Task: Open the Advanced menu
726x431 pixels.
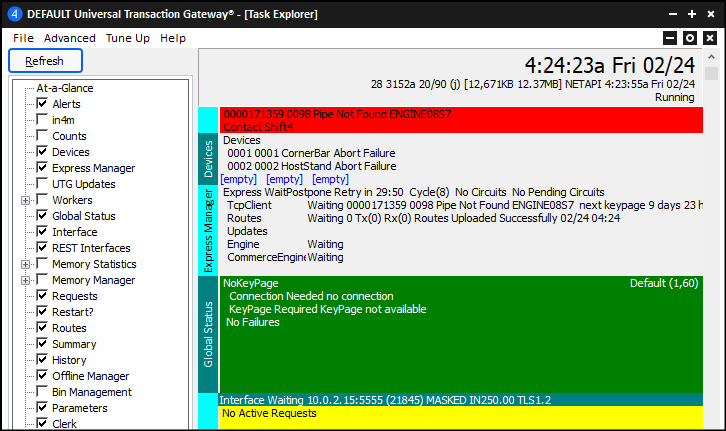Action: [69, 38]
